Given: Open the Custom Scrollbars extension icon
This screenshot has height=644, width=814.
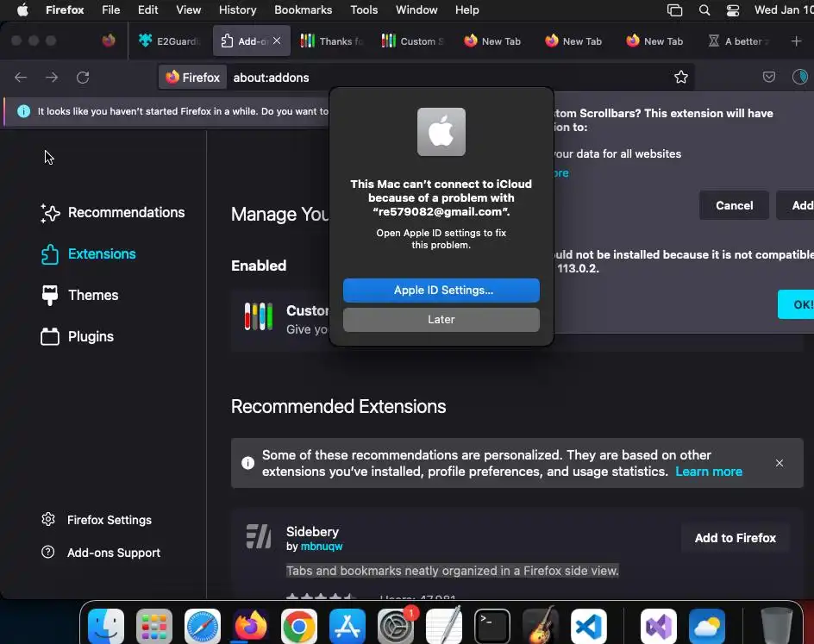Looking at the screenshot, I should point(259,316).
